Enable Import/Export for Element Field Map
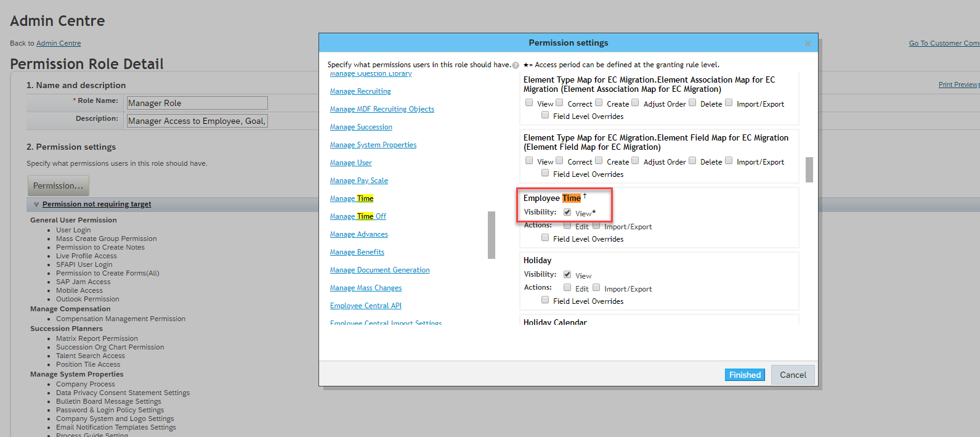 point(729,161)
